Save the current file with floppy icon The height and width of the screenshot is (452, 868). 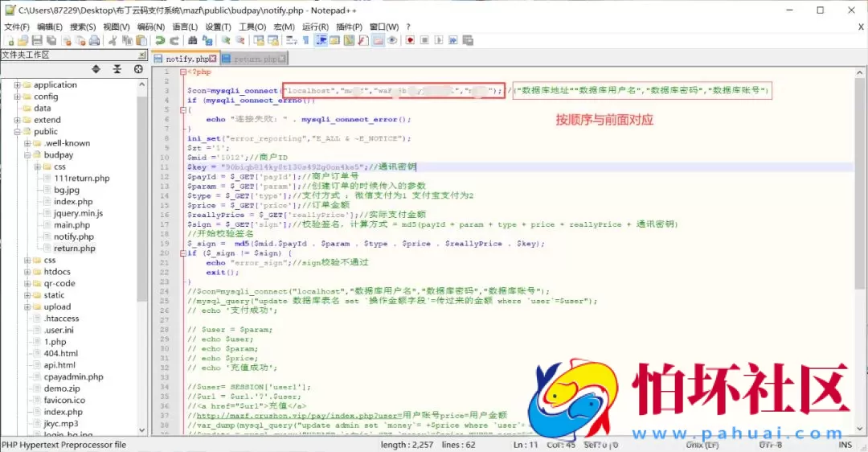click(37, 40)
